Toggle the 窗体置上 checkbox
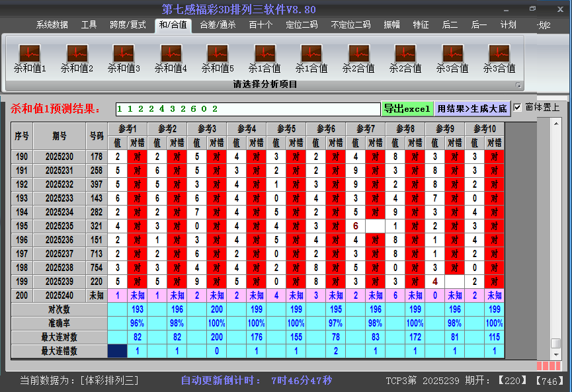This screenshot has height=392, width=572. pos(518,108)
